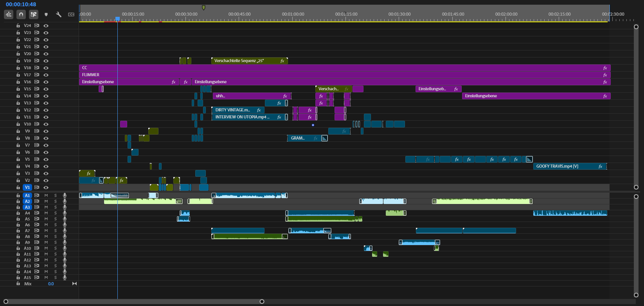Image resolution: width=644 pixels, height=306 pixels.
Task: Select Verschachtelte Sequenz „25“ clip
Action: [250, 61]
